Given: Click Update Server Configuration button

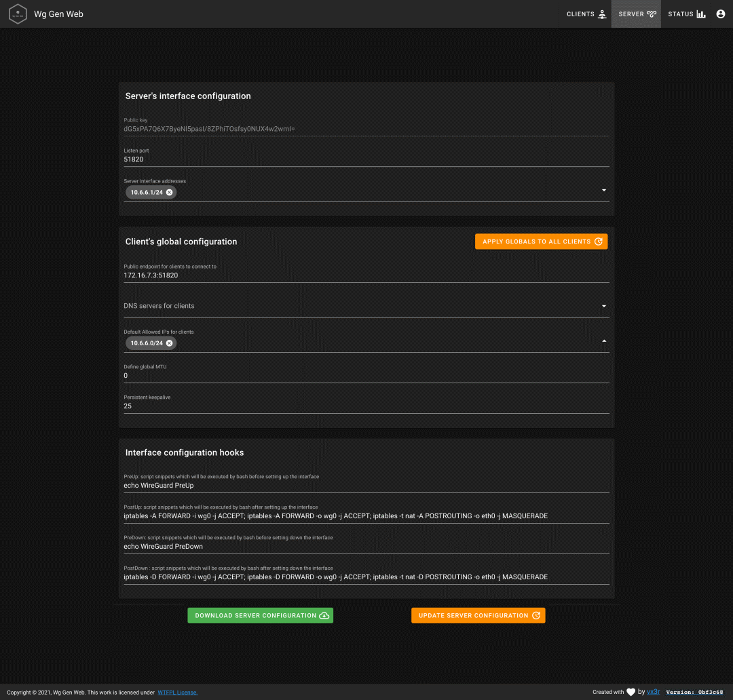Looking at the screenshot, I should pyautogui.click(x=478, y=615).
